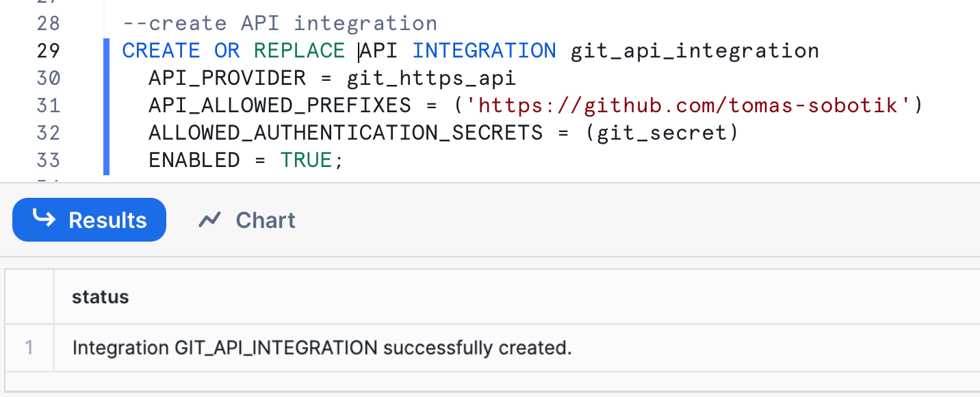
Task: Click the ENABLED parameter on line 33
Action: click(194, 159)
